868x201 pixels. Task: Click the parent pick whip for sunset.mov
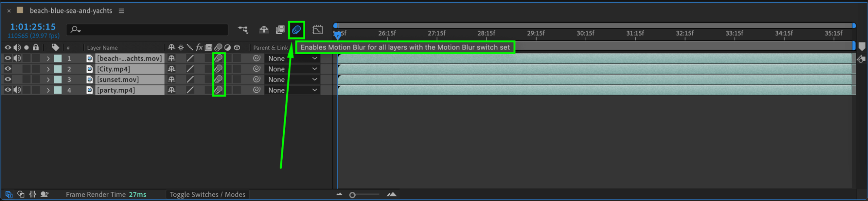pyautogui.click(x=257, y=79)
